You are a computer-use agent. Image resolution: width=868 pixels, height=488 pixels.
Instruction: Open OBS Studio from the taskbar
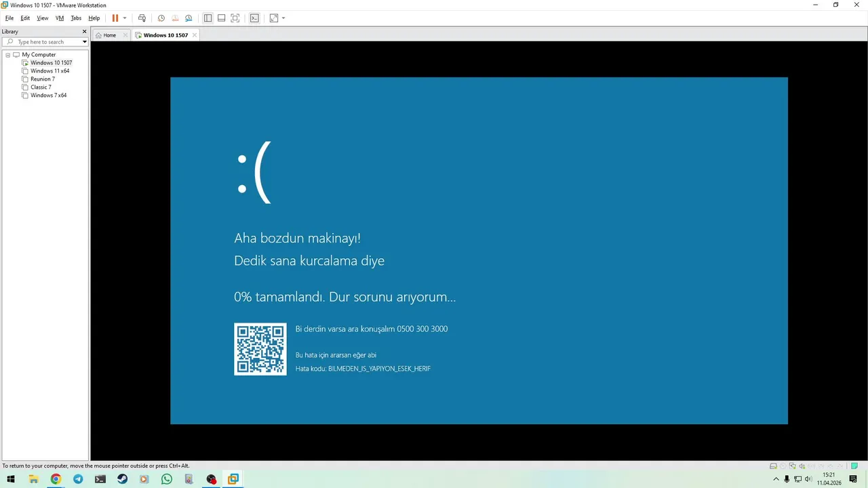[211, 479]
